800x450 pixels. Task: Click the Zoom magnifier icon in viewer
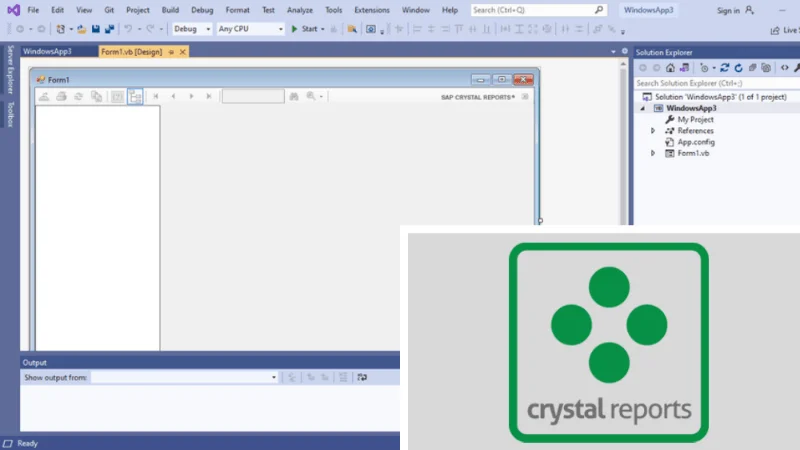point(311,96)
